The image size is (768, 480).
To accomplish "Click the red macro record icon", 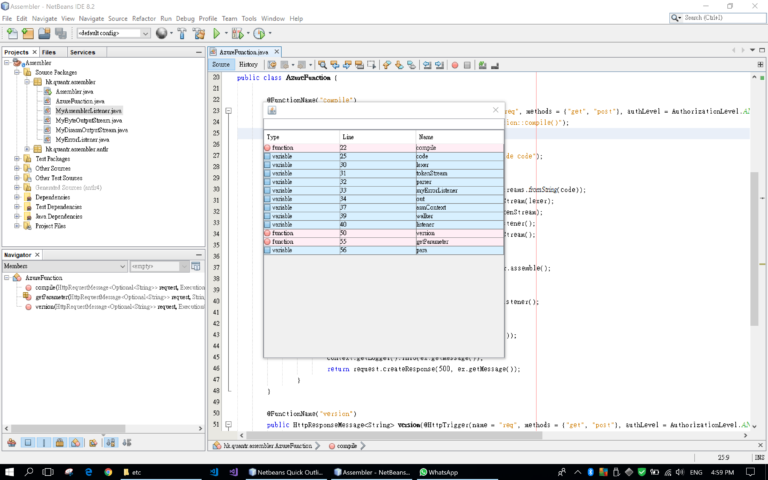I will [x=455, y=65].
